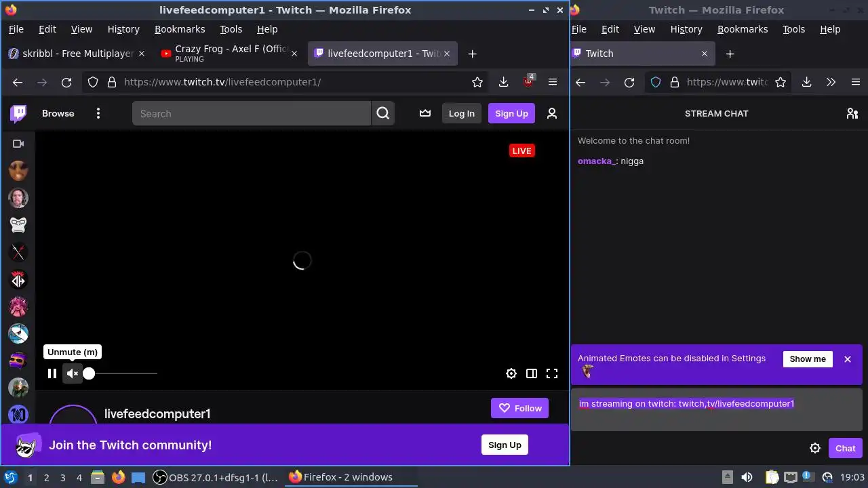Open downloads in the left Firefox window
The image size is (868, 488).
tap(503, 82)
